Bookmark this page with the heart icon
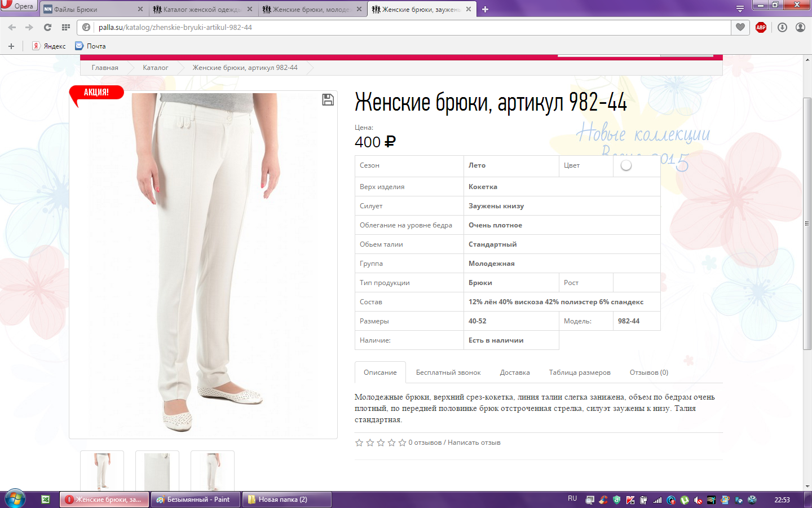 tap(740, 27)
